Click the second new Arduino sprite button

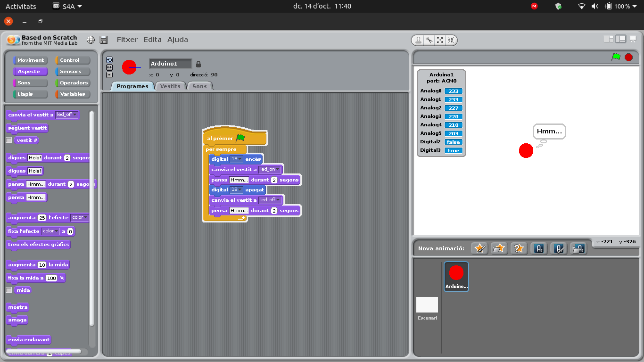559,248
